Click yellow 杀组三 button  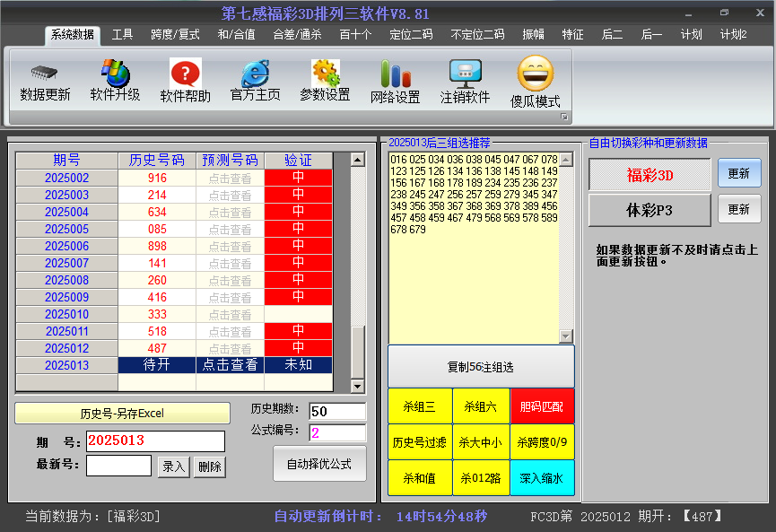click(420, 406)
